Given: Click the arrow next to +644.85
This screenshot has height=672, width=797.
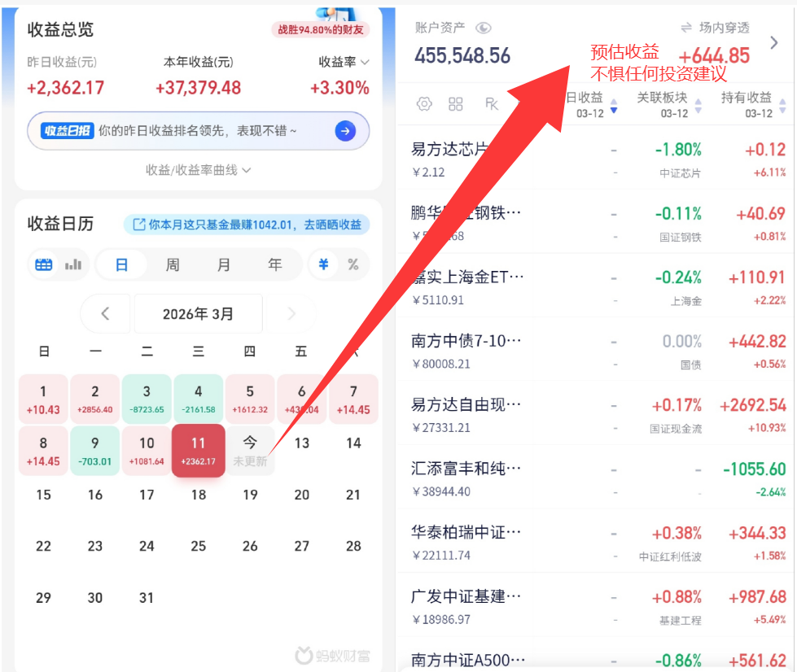Looking at the screenshot, I should (773, 43).
